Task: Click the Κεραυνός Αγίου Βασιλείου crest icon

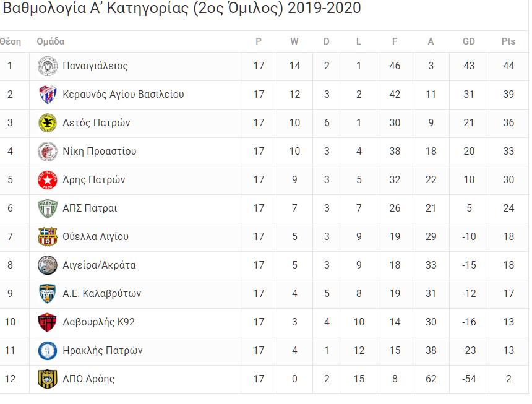Action: click(47, 95)
